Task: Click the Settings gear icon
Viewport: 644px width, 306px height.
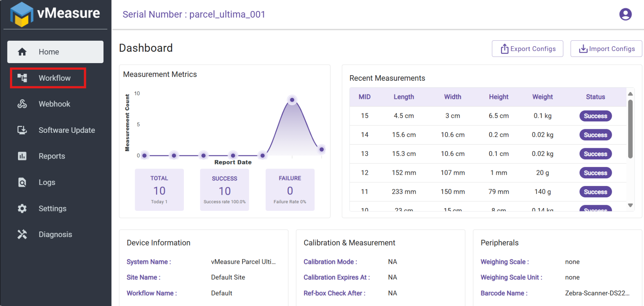Action: tap(22, 208)
